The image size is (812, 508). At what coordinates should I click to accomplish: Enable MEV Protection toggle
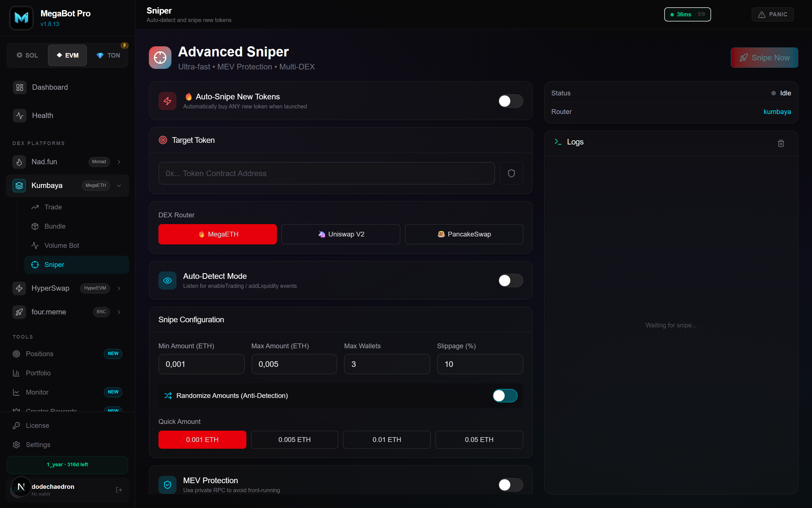510,485
